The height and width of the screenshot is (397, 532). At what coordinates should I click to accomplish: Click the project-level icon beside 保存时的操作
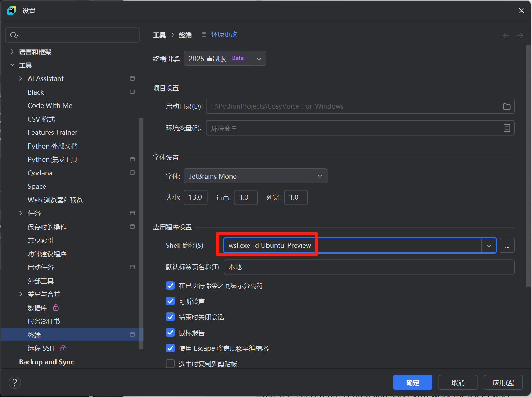[132, 227]
